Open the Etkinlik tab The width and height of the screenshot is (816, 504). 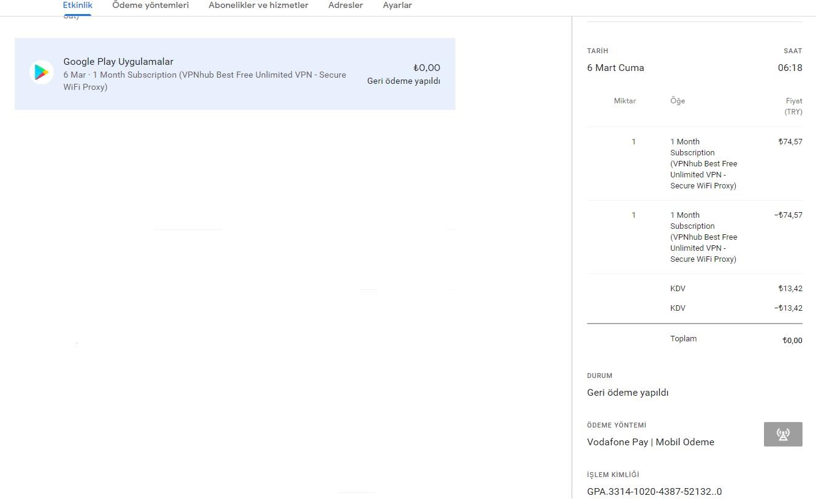tap(78, 6)
